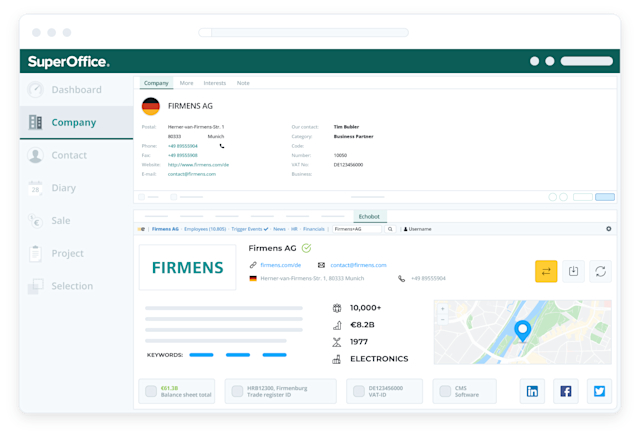Click the yellow sync transfer button
Image resolution: width=640 pixels, height=437 pixels.
pyautogui.click(x=546, y=271)
